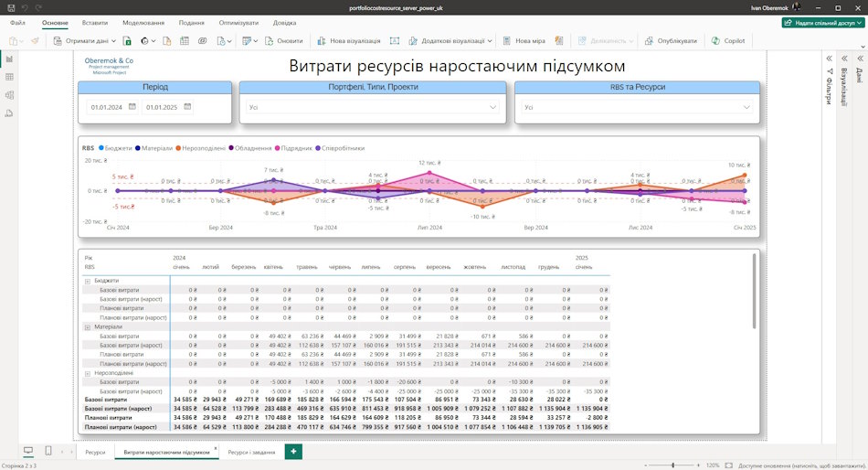Viewport: 868px width, 470px height.
Task: Click Опублікувати button
Action: tap(671, 41)
